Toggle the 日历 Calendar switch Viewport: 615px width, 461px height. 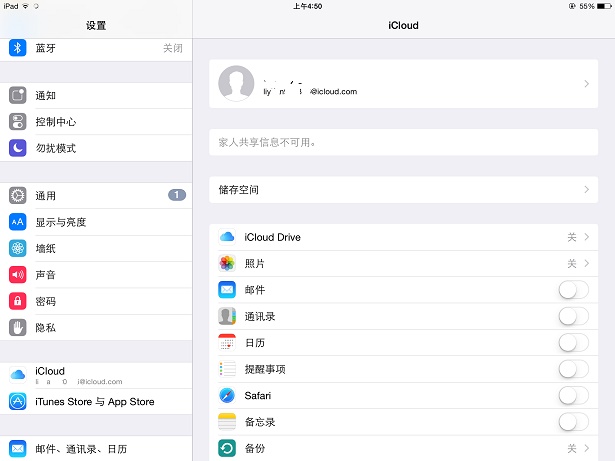pos(573,343)
